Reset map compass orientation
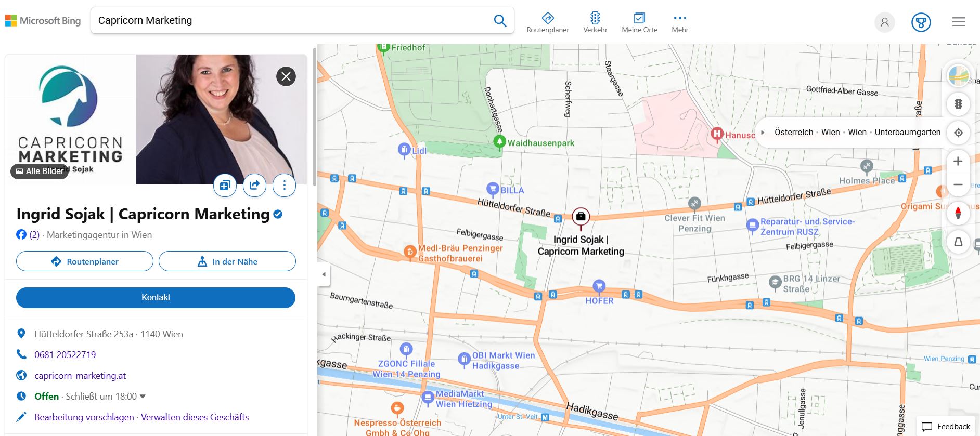The image size is (980, 436). (958, 213)
